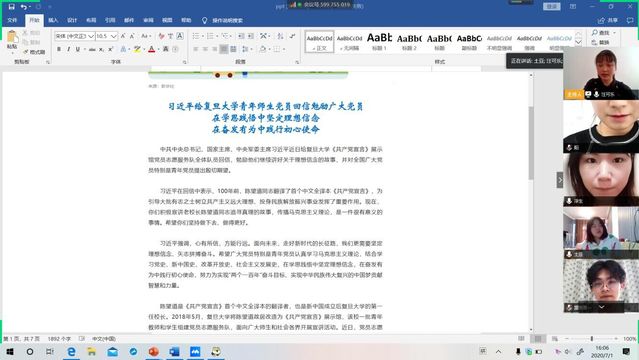The width and height of the screenshot is (639, 360).
Task: Apply the No Spacing style
Action: pyautogui.click(x=349, y=42)
